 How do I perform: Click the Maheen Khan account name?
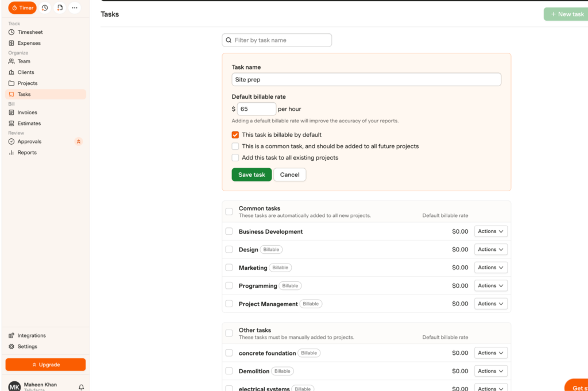[40, 385]
